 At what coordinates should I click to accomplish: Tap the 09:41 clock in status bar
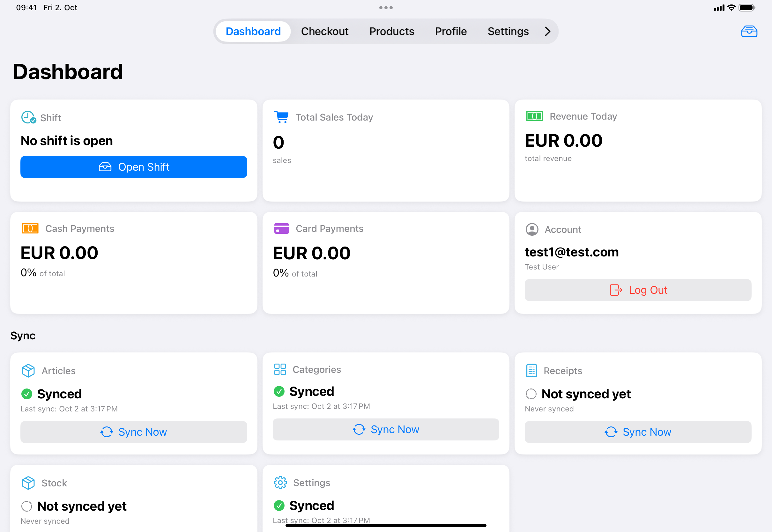pyautogui.click(x=26, y=7)
